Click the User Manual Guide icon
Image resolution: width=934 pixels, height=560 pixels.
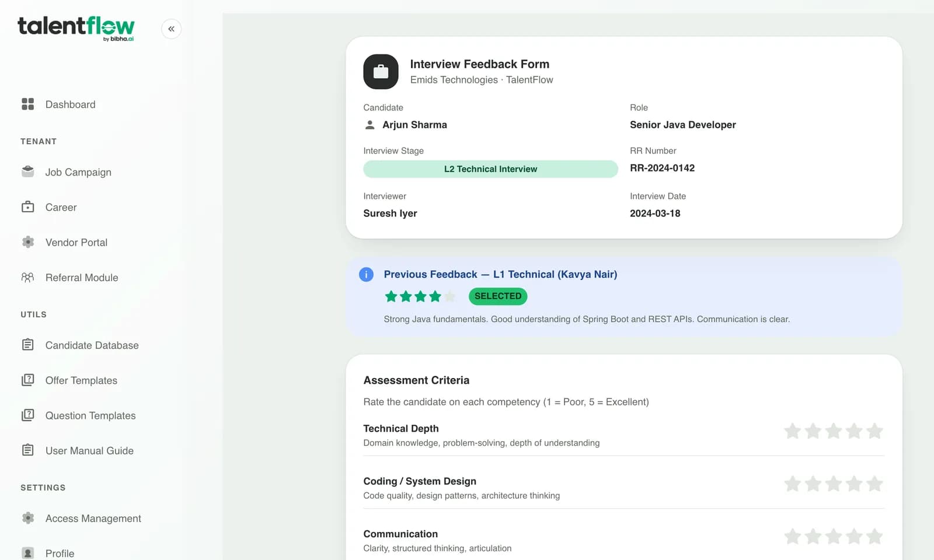click(27, 450)
